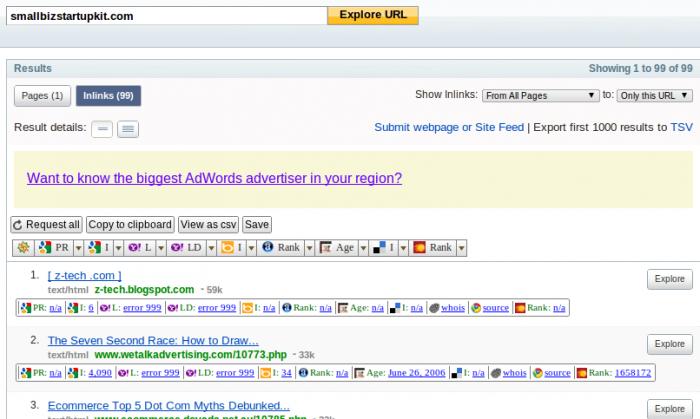Click the Yahoo LD toolbar button
This screenshot has width=700, height=419.
(x=187, y=248)
